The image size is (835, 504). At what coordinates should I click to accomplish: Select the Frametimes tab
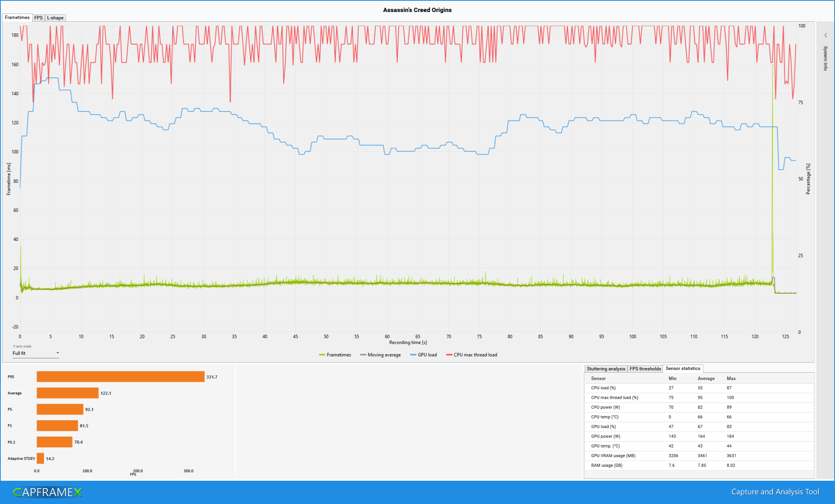pos(17,17)
